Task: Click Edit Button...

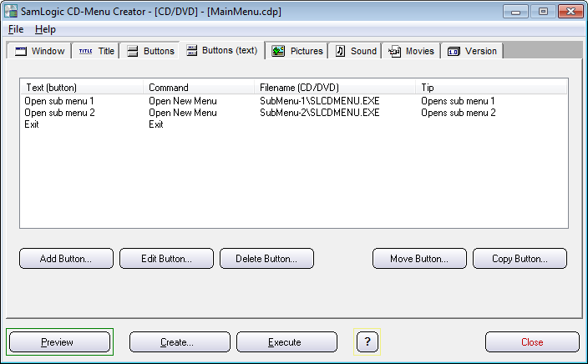Action: click(x=166, y=259)
